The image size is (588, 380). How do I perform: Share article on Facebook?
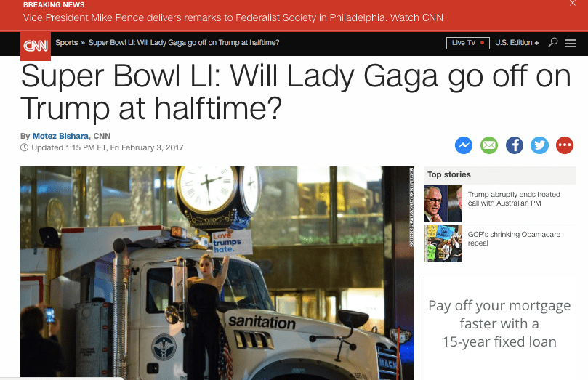click(x=515, y=145)
